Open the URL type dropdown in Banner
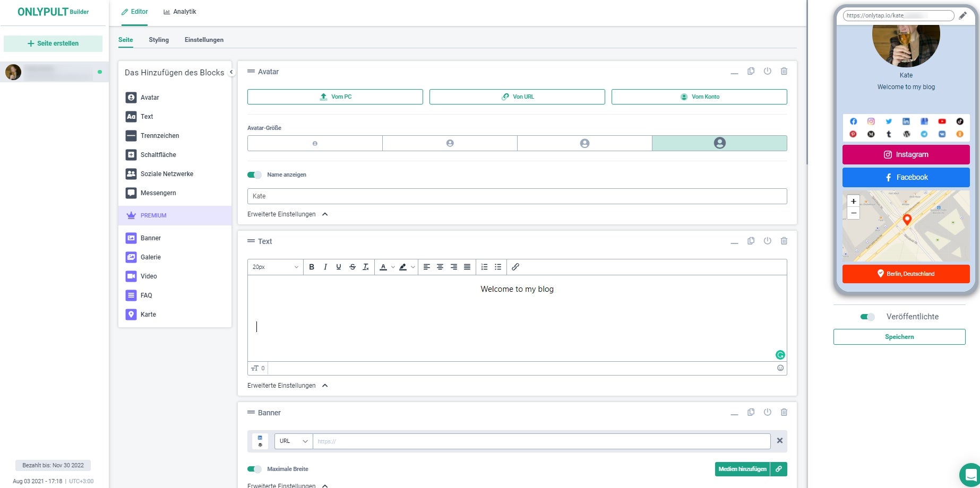 pyautogui.click(x=294, y=441)
